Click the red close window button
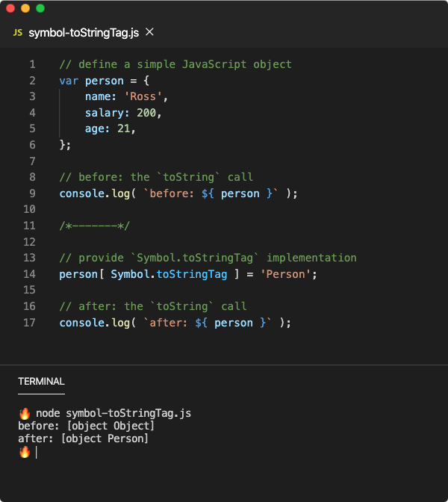 click(x=10, y=8)
